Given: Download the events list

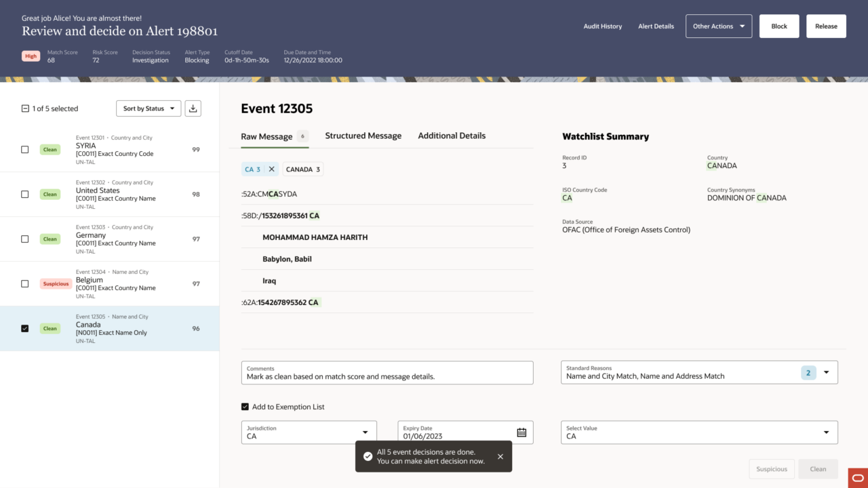Looking at the screenshot, I should tap(193, 108).
